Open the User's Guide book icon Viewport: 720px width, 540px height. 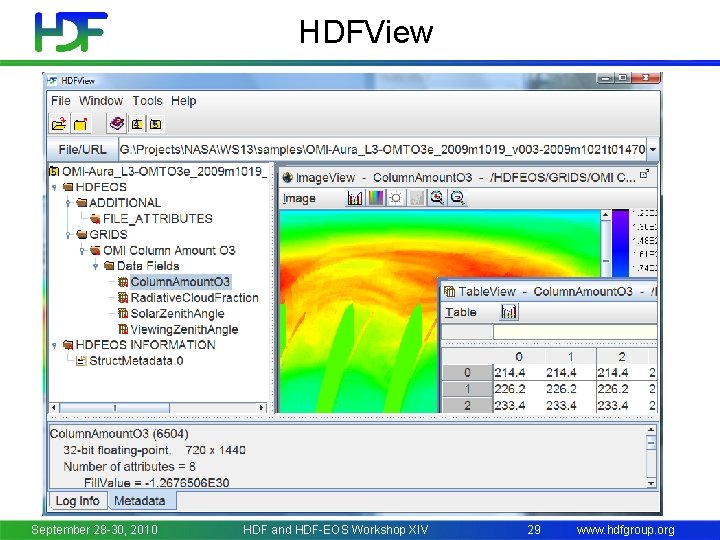[x=117, y=124]
